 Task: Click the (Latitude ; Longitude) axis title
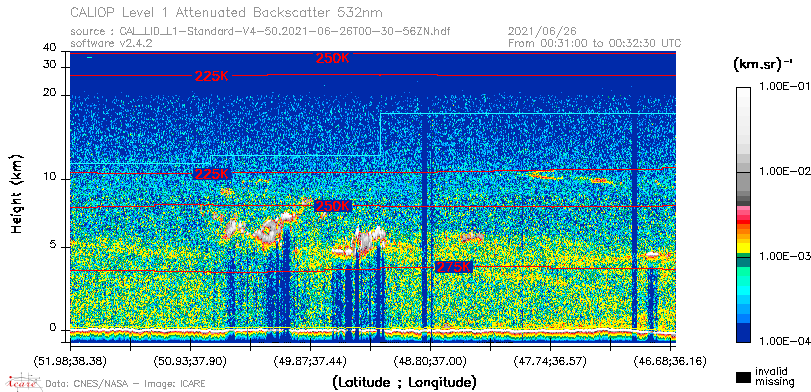[404, 383]
